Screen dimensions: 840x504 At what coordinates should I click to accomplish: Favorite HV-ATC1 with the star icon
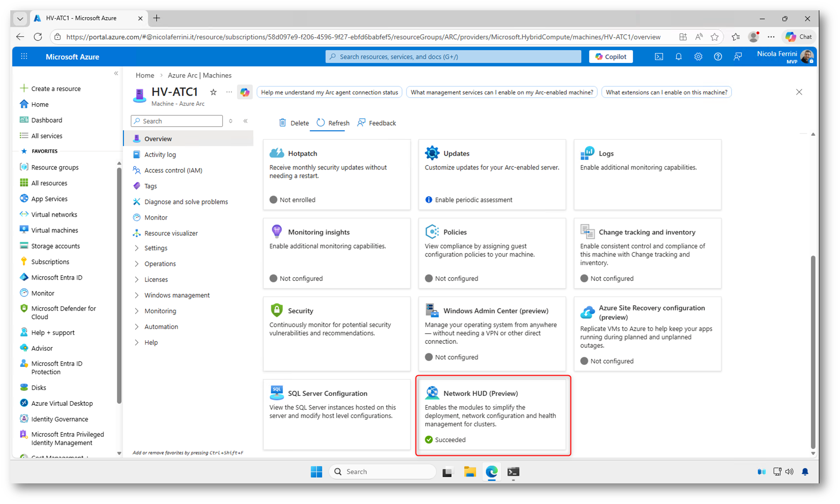point(213,92)
